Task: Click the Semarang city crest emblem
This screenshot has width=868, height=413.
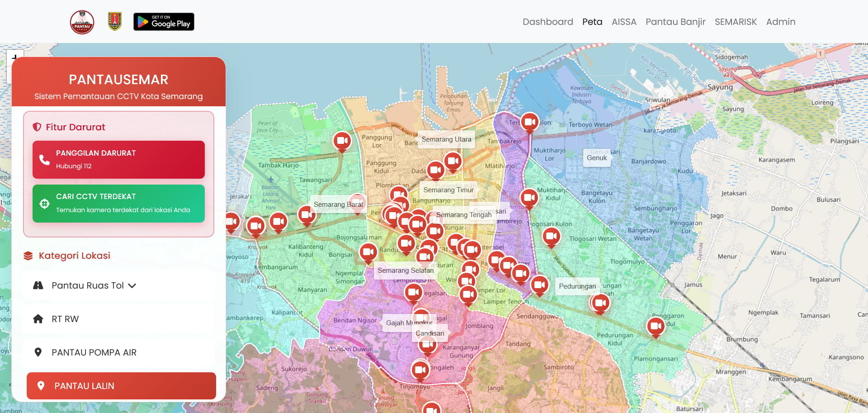Action: (x=115, y=21)
